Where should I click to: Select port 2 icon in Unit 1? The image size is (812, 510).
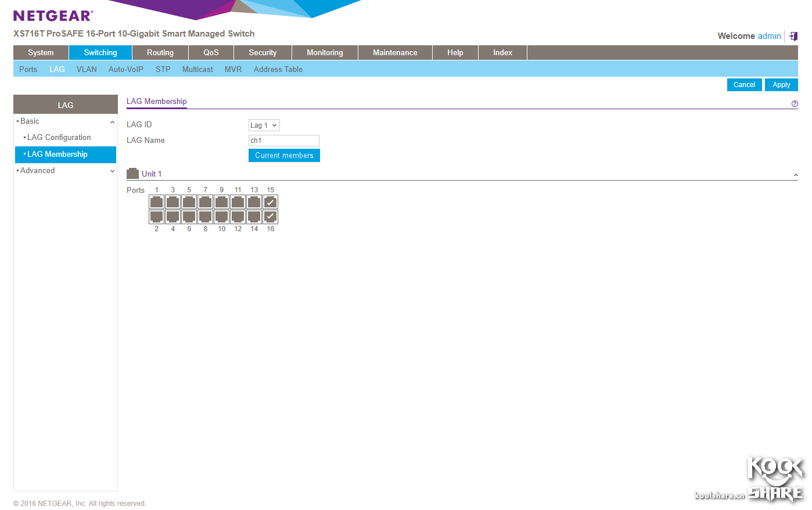[x=156, y=217]
